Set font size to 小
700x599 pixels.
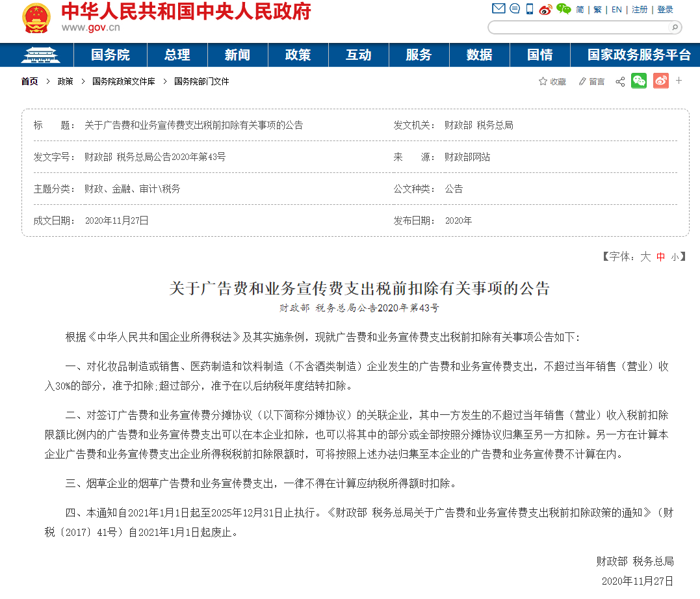675,257
